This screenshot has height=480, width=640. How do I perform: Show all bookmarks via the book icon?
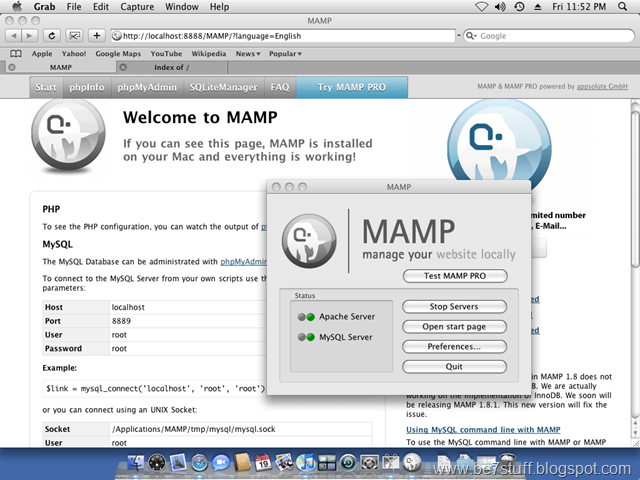click(16, 53)
